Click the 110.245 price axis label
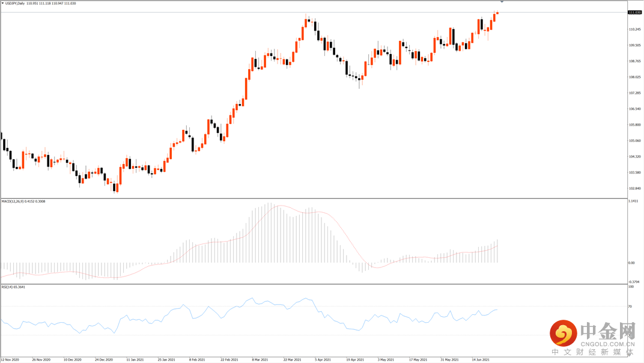The width and height of the screenshot is (644, 363). tap(634, 29)
